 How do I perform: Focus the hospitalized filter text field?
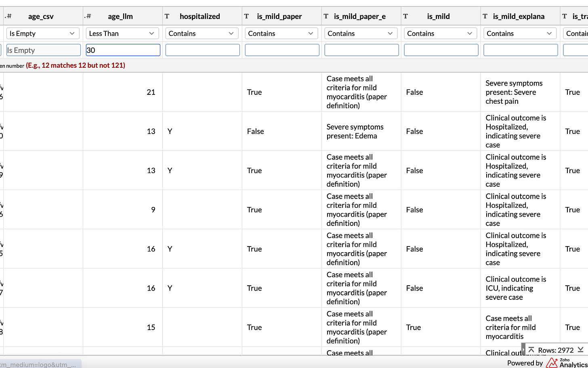(x=203, y=50)
